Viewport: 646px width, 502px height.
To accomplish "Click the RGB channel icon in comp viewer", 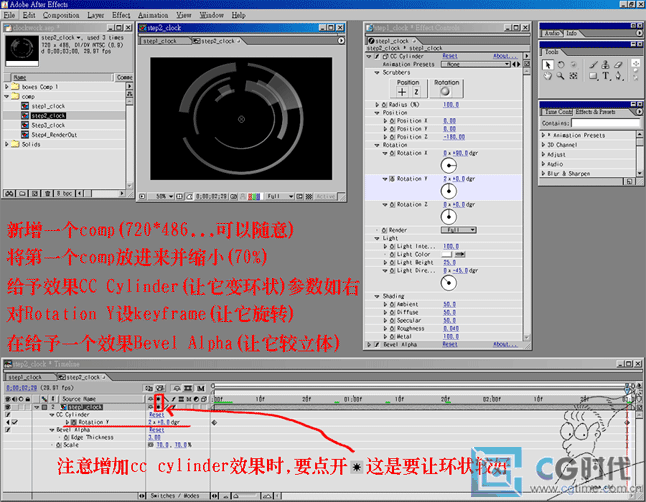I will 254,197.
